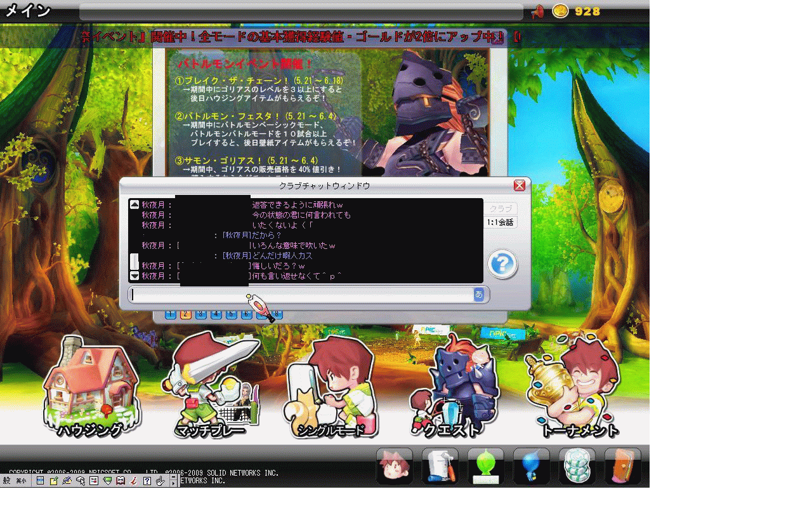Open the ハウジング house mode
This screenshot has width=812, height=508.
pos(90,387)
